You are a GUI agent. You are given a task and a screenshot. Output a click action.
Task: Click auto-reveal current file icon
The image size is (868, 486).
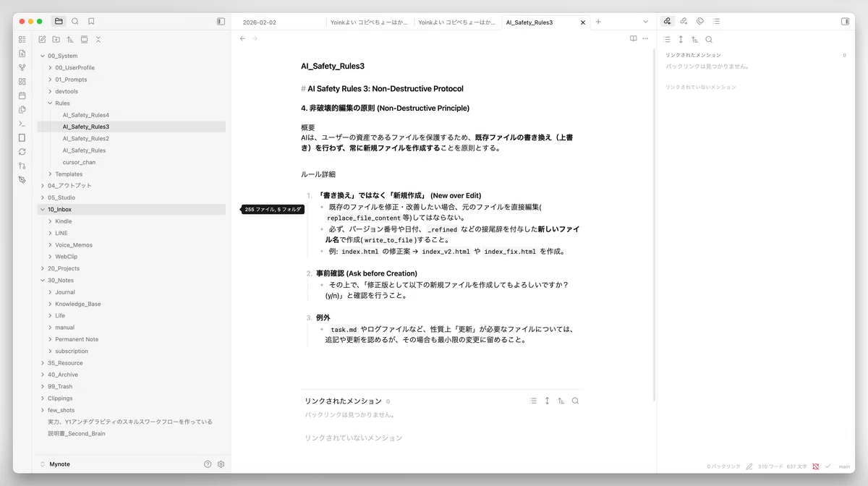[84, 39]
